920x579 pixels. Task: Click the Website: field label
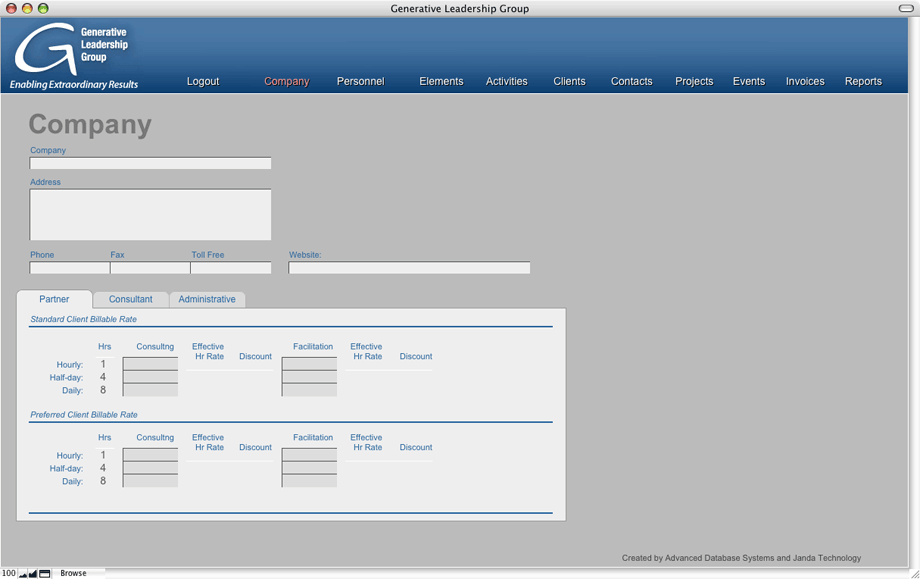click(305, 255)
